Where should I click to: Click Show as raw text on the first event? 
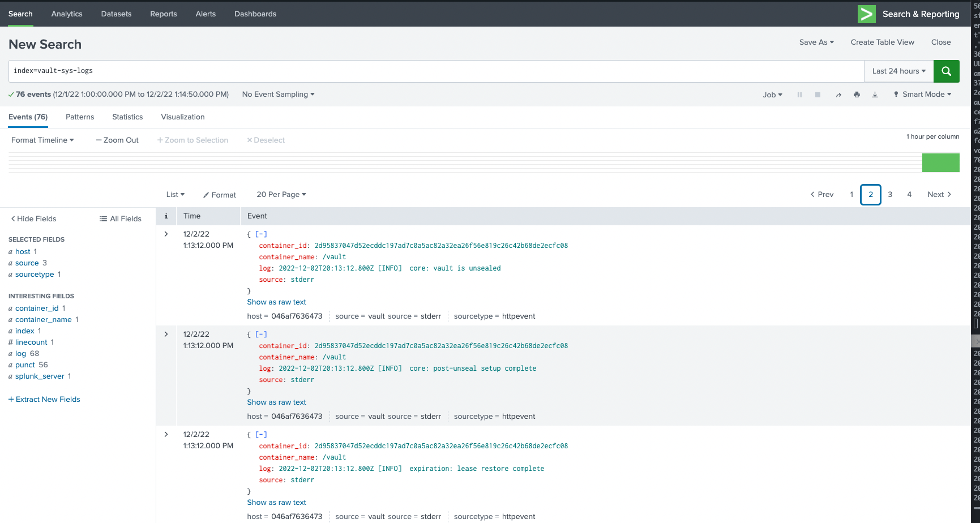click(x=276, y=302)
